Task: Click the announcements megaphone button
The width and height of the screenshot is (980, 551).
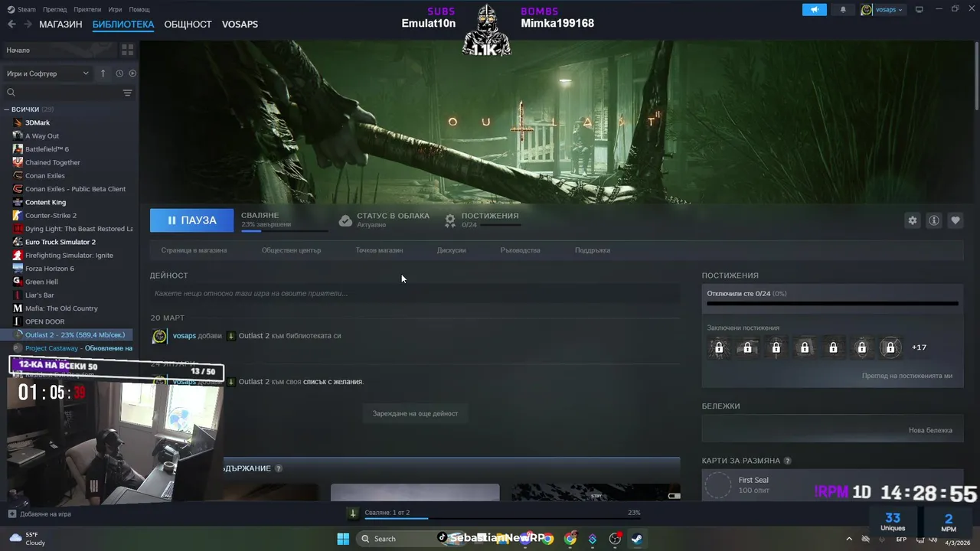Action: (815, 9)
